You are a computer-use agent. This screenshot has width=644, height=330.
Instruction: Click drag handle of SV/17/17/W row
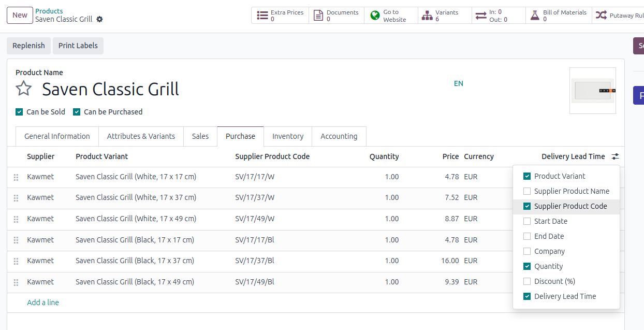(x=16, y=177)
